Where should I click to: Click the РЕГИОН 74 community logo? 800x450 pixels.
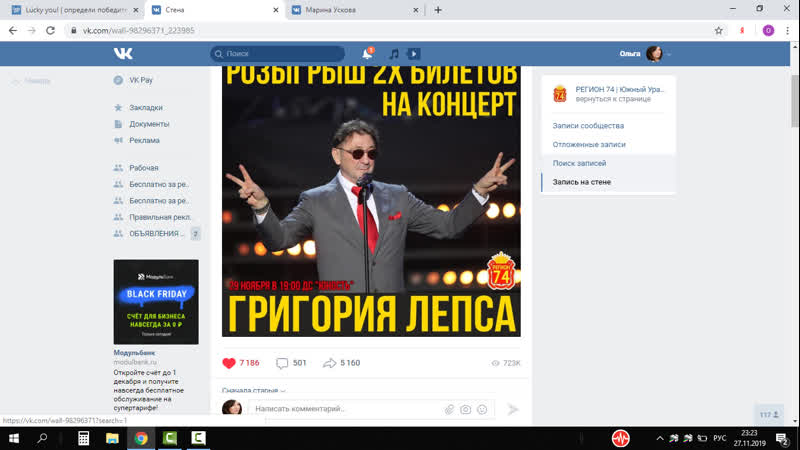pos(560,94)
